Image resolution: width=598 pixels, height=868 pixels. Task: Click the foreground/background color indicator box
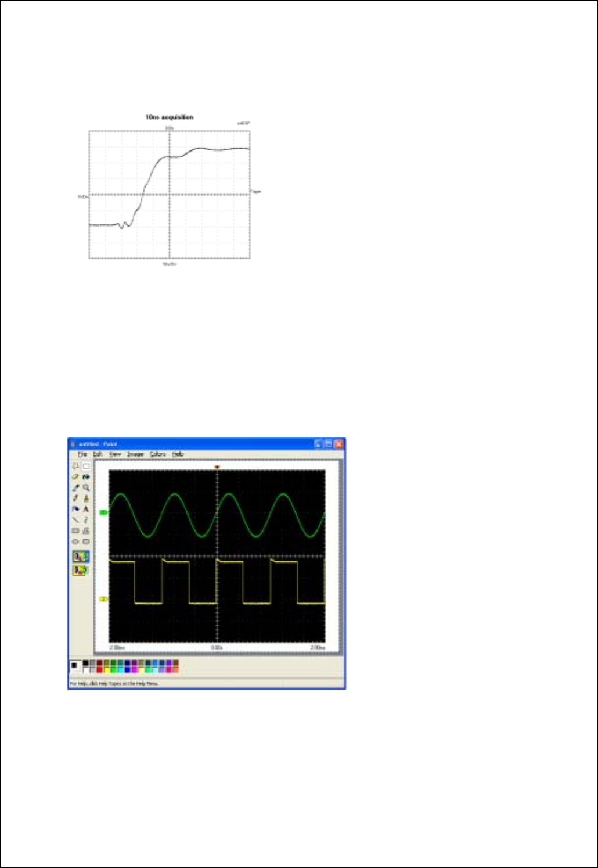pyautogui.click(x=75, y=666)
